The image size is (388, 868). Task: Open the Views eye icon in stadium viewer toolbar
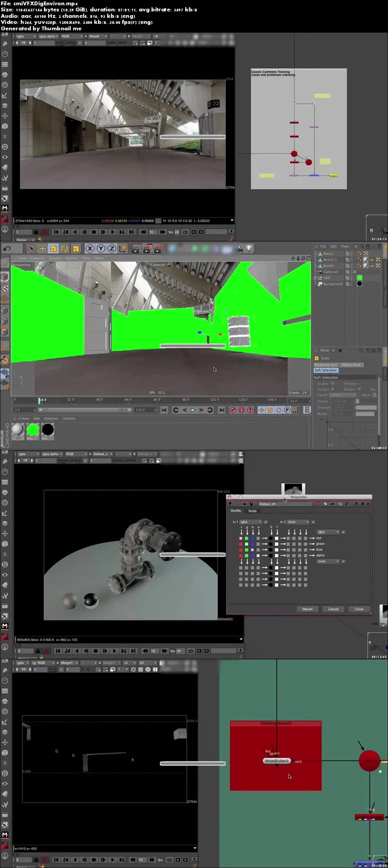5,157
